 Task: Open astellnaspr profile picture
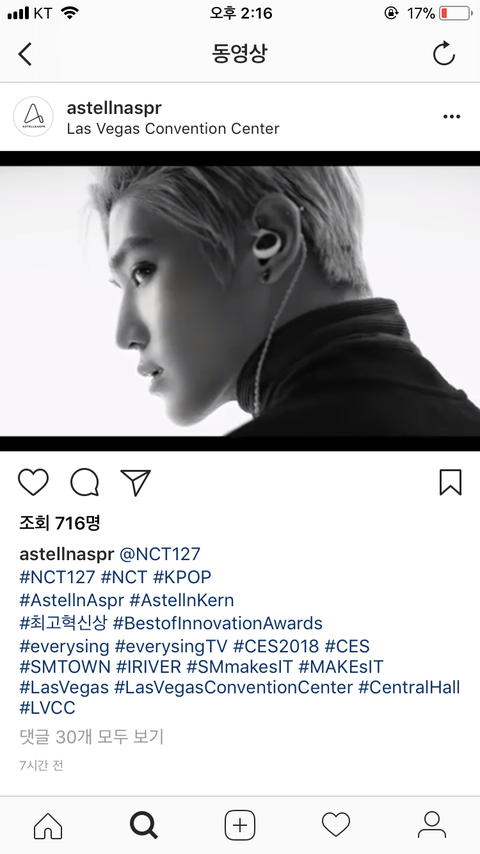[x=33, y=117]
